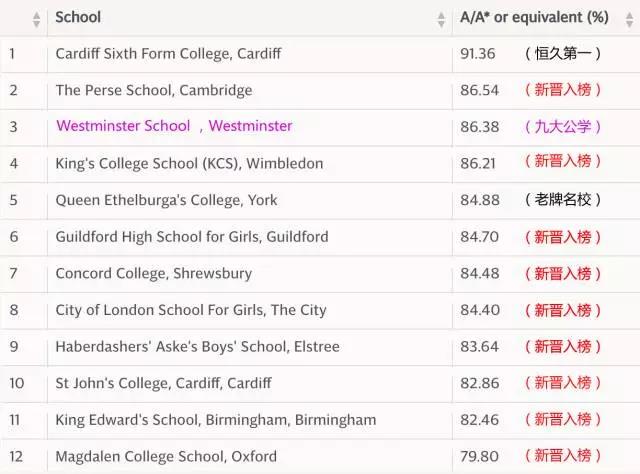This screenshot has height=474, width=640.
Task: Select the black 老牌名校 label
Action: [x=564, y=200]
